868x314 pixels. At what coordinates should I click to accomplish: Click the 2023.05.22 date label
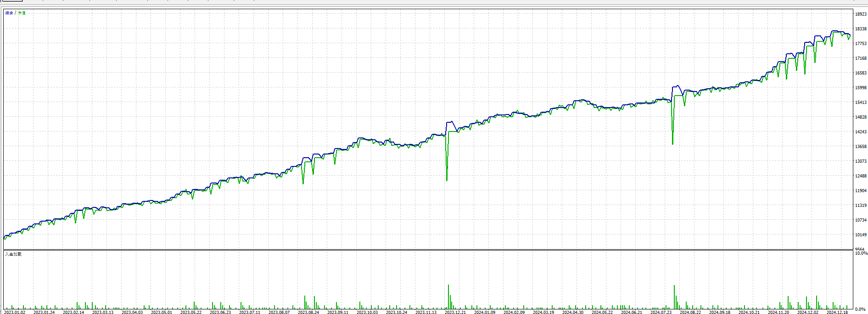(191, 312)
